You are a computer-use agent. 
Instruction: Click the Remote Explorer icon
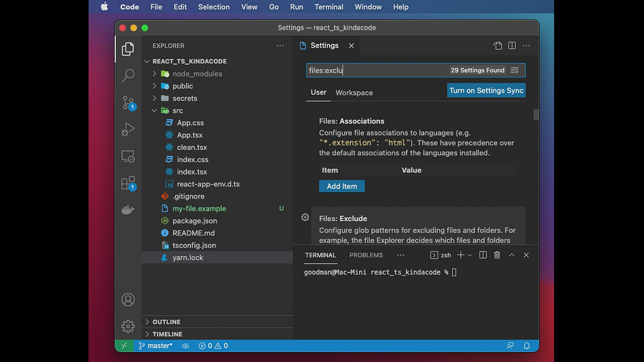(128, 156)
